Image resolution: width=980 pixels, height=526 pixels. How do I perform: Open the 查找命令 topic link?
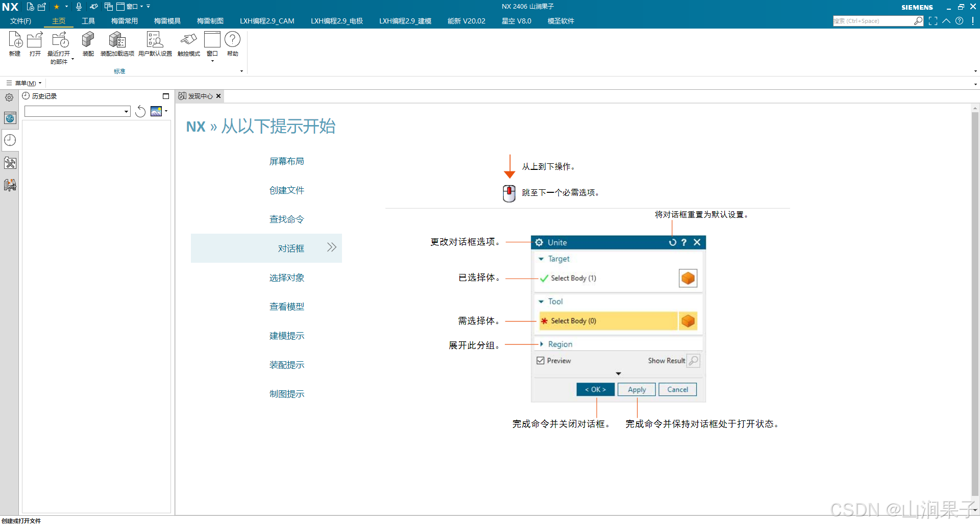(x=287, y=219)
